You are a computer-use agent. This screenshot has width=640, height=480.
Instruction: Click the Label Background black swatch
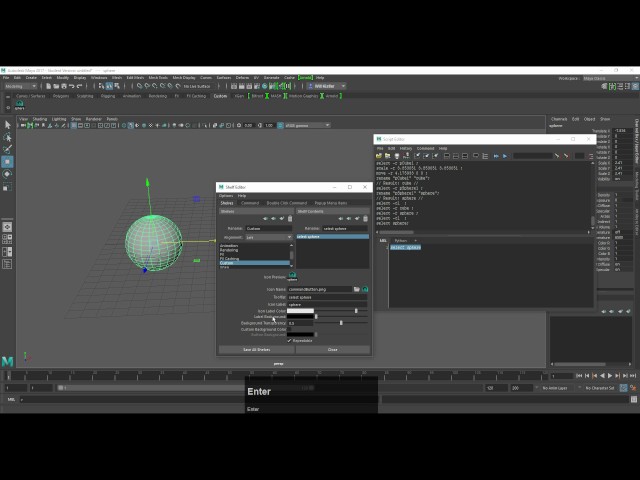pyautogui.click(x=300, y=317)
